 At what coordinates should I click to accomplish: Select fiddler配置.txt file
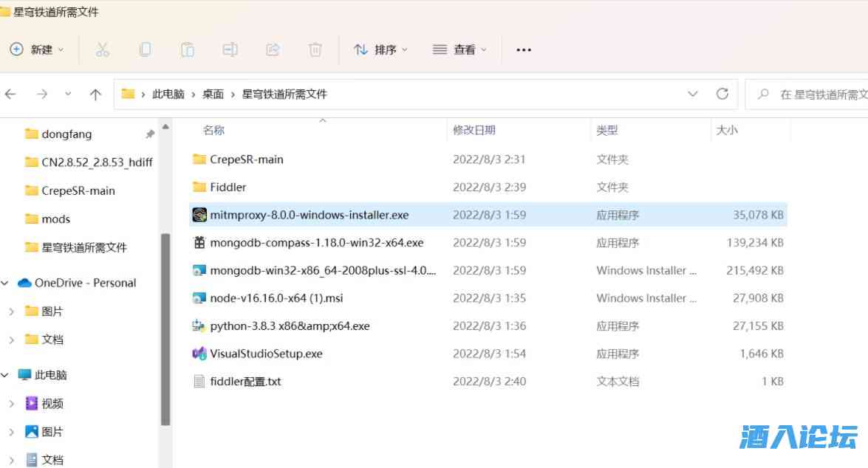[x=488, y=381]
